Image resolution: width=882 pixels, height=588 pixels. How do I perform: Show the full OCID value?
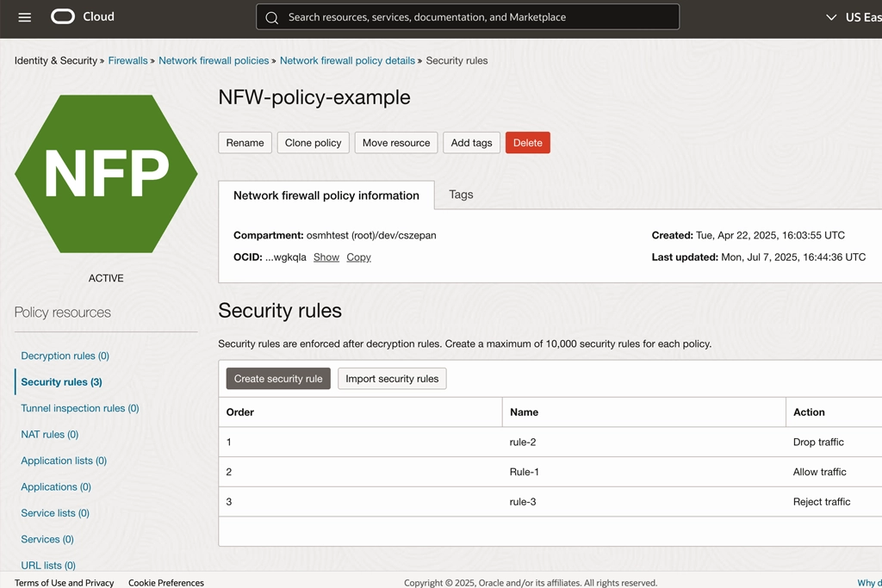point(326,257)
